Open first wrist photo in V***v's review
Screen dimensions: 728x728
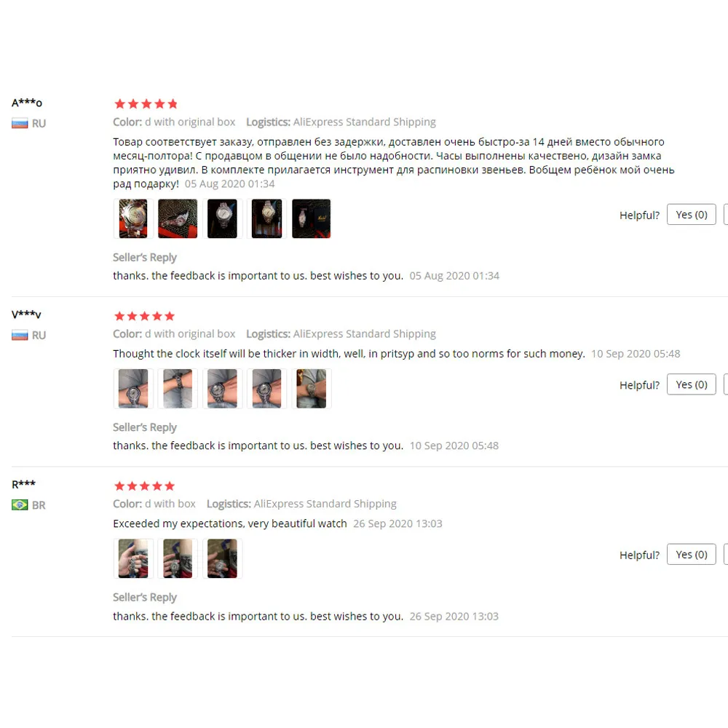point(133,389)
